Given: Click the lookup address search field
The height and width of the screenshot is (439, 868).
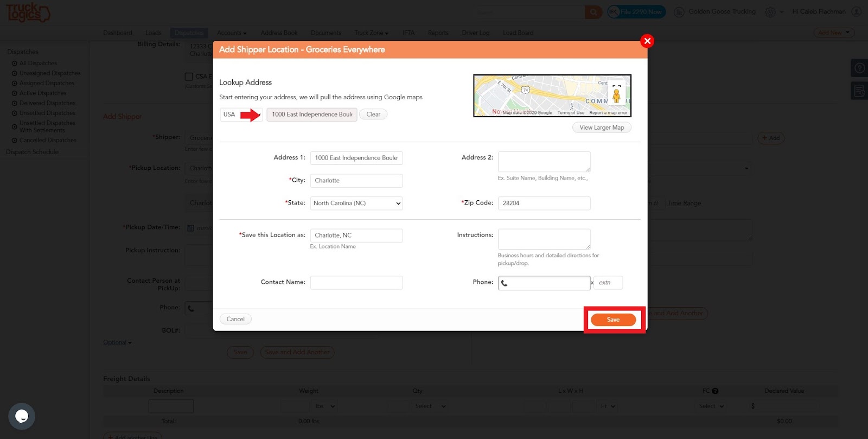Looking at the screenshot, I should coord(312,114).
